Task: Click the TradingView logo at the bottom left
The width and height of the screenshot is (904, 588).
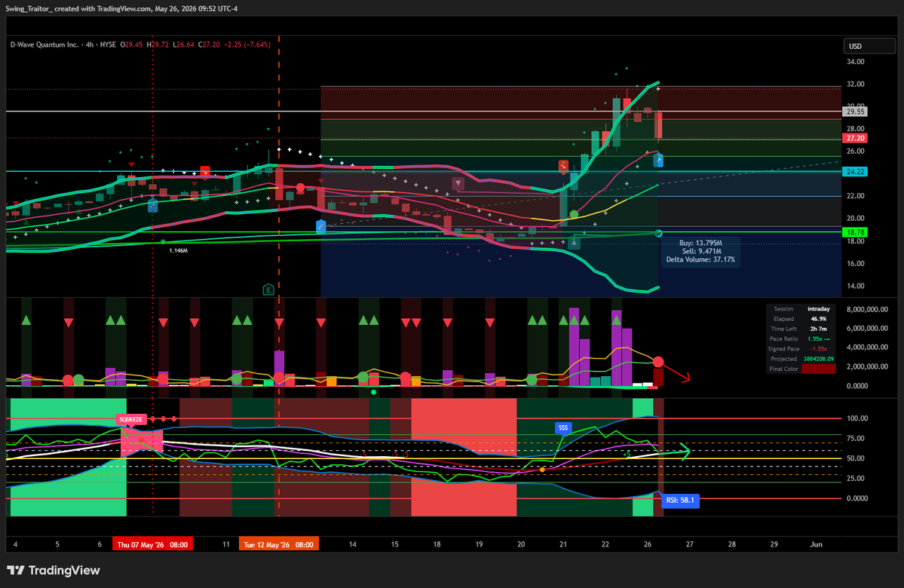Action: point(53,570)
